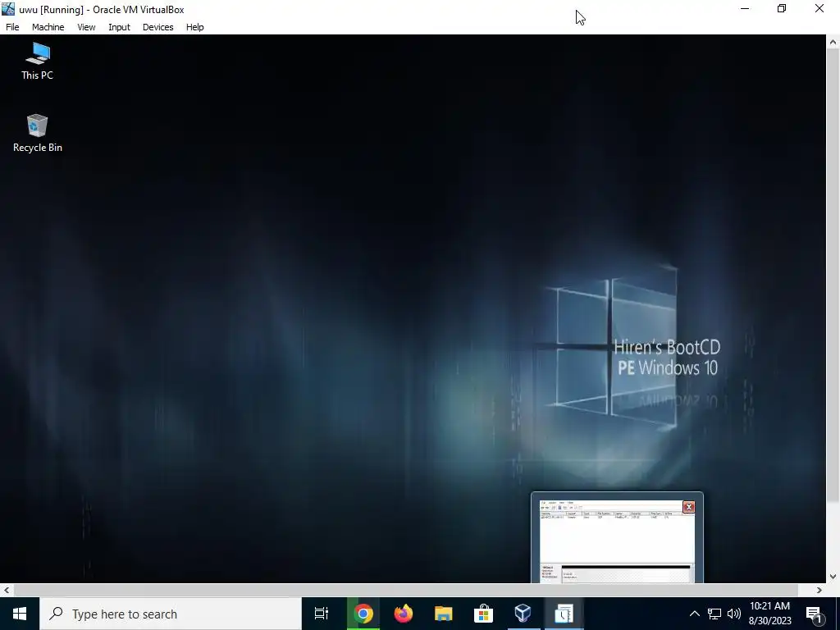The height and width of the screenshot is (630, 840).
Task: Click the VirtualBox title bar icon
Action: (x=8, y=9)
